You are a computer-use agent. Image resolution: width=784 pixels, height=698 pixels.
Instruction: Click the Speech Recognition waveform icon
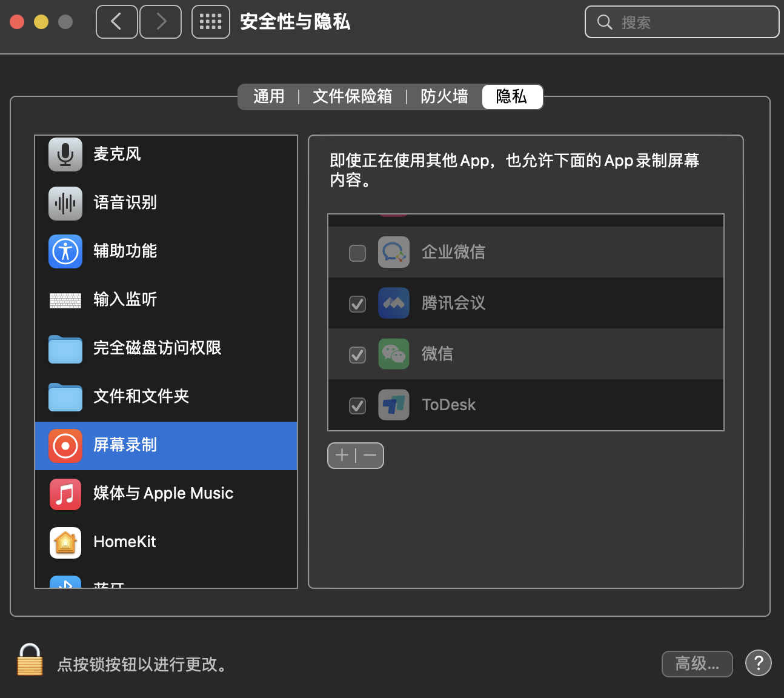tap(65, 203)
